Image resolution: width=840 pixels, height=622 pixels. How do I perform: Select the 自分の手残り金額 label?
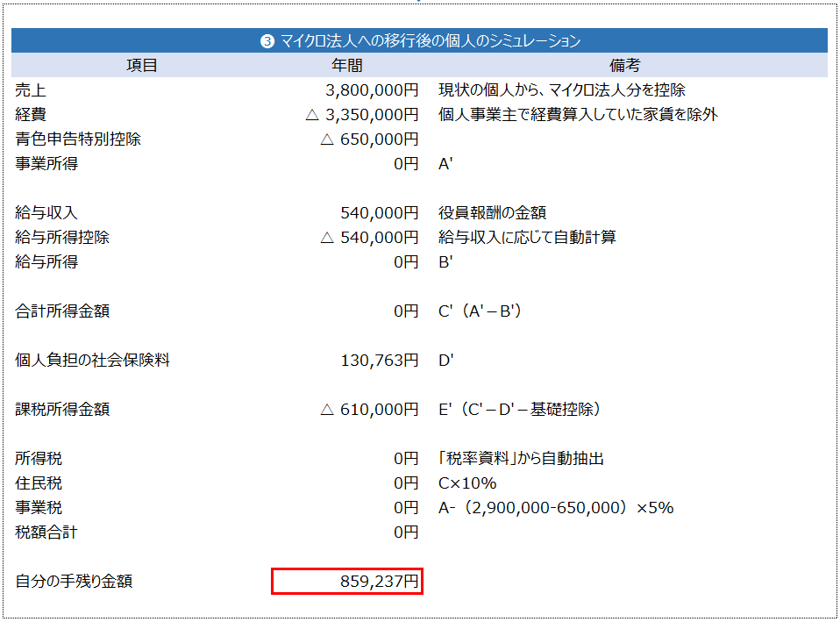coord(74,581)
